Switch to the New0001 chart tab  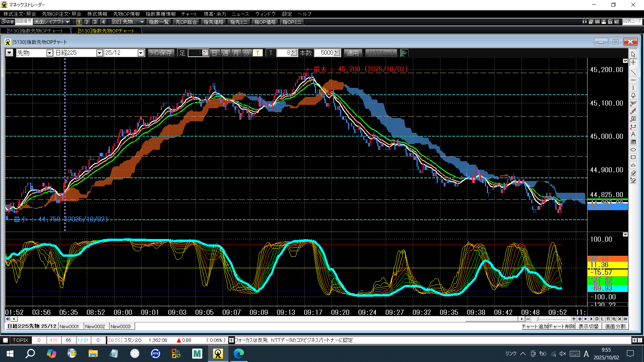[x=69, y=326]
